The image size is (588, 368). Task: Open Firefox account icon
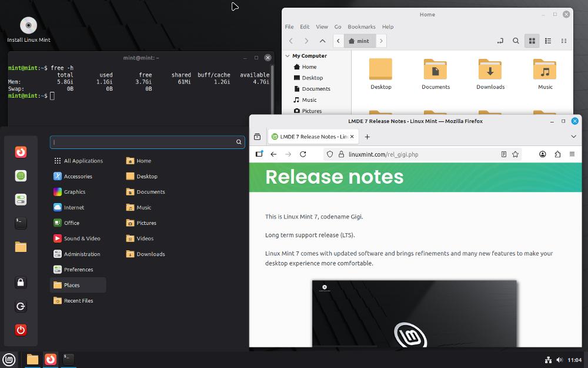(x=542, y=154)
